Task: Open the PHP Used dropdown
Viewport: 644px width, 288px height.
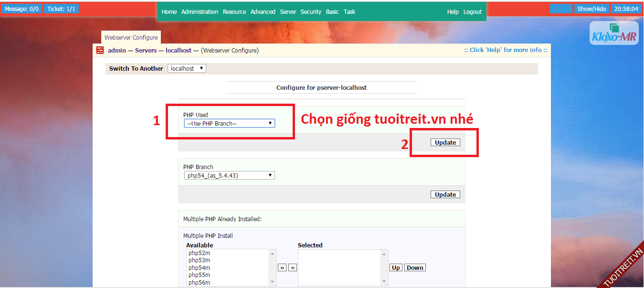Action: [x=229, y=123]
